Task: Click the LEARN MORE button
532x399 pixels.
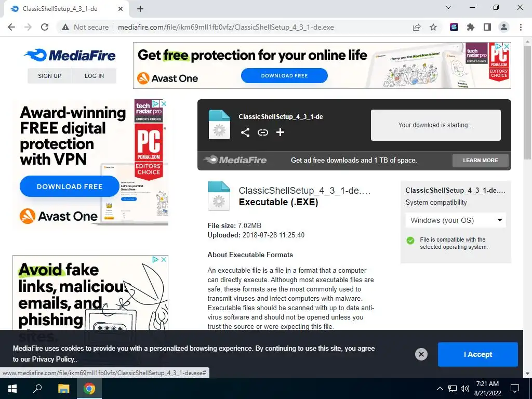Action: pyautogui.click(x=481, y=160)
